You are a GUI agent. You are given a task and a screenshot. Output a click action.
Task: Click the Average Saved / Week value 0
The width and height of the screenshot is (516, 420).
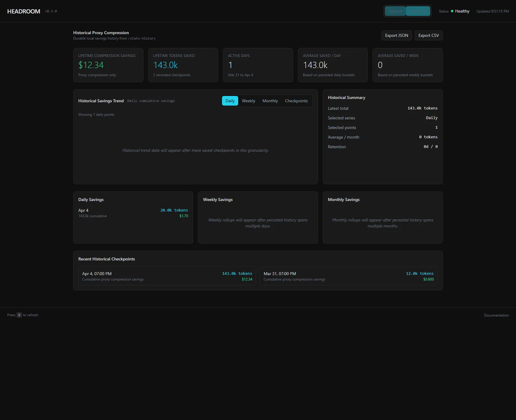pos(380,65)
